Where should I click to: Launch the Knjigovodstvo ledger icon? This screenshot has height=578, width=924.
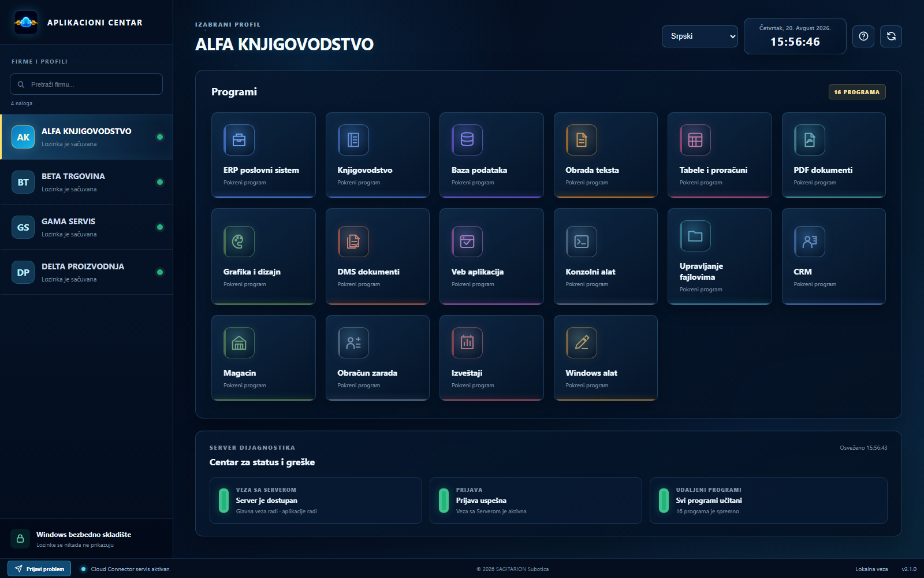tap(353, 140)
